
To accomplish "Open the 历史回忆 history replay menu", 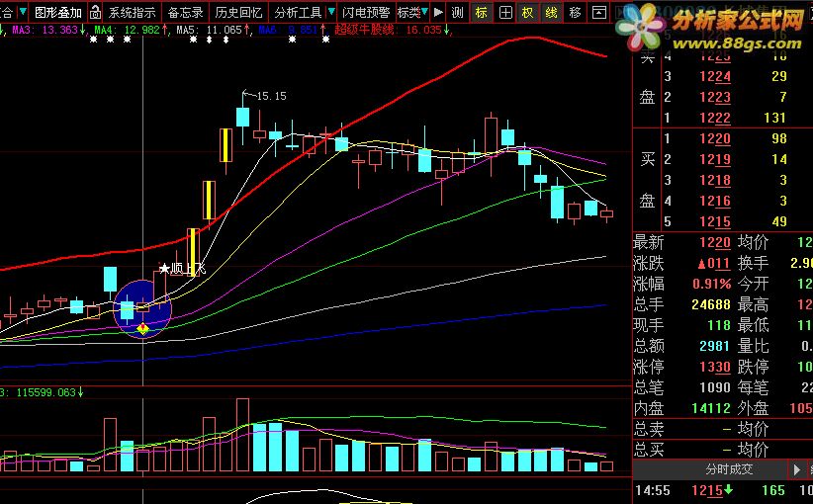I will coord(238,12).
